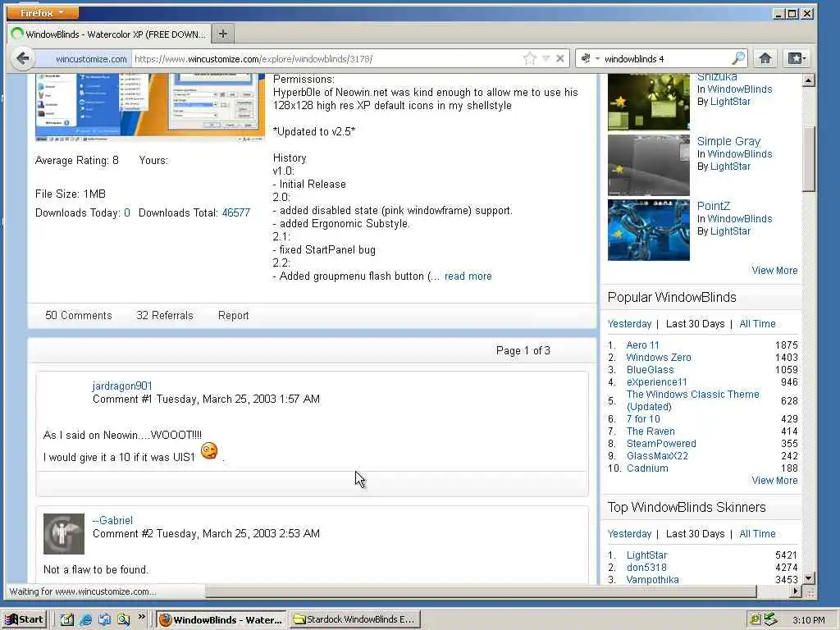Open the Watercolor XP preview screenshot

[x=150, y=107]
